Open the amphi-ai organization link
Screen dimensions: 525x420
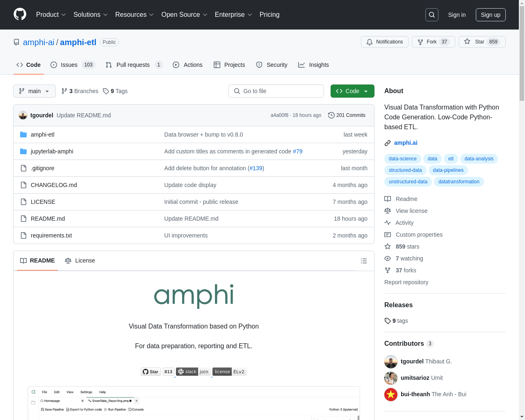coord(39,42)
